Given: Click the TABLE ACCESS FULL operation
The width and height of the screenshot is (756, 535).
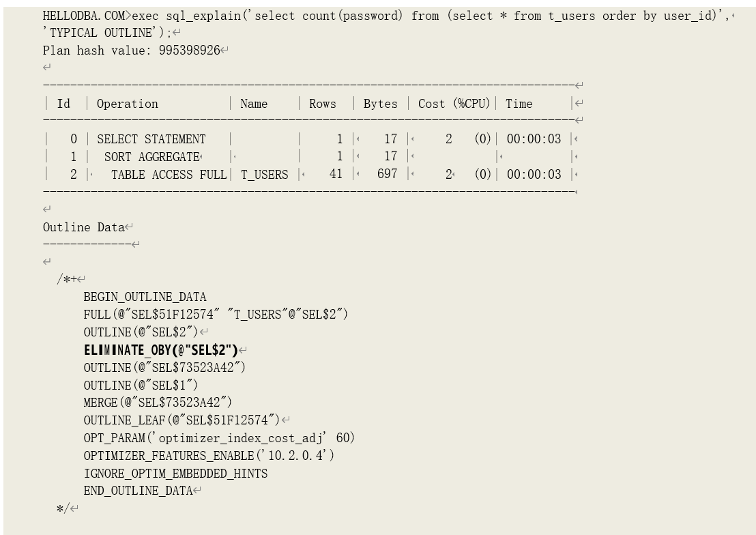Looking at the screenshot, I should point(169,175).
